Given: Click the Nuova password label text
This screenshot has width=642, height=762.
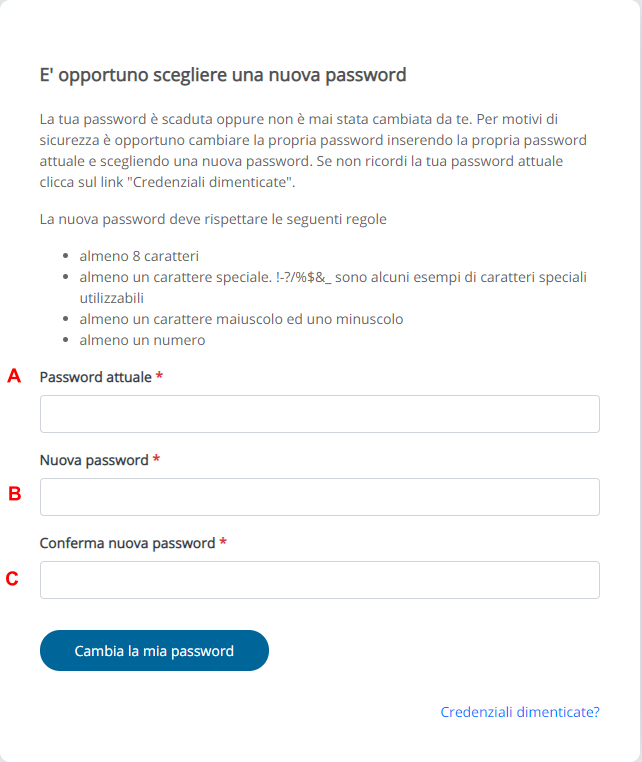Looking at the screenshot, I should pos(94,460).
